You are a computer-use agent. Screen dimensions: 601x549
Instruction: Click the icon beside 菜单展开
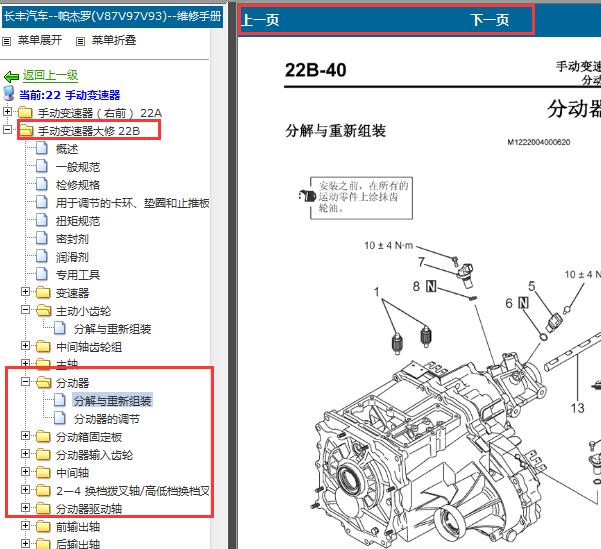(x=7, y=41)
